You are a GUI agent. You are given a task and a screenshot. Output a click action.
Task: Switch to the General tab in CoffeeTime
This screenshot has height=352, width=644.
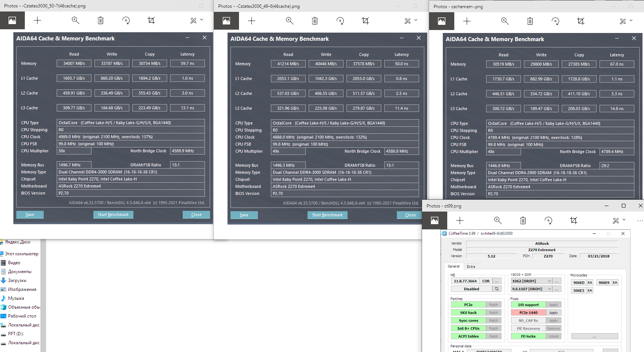click(x=454, y=266)
